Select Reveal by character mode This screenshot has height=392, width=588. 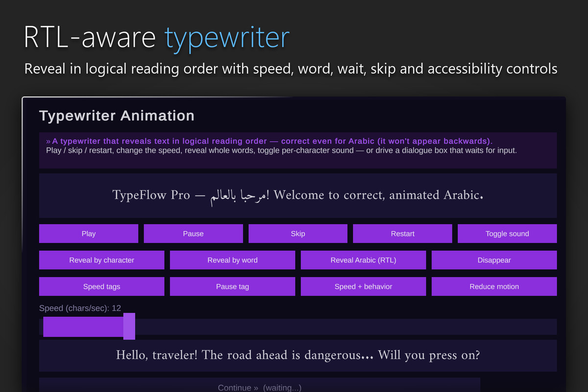tap(101, 260)
